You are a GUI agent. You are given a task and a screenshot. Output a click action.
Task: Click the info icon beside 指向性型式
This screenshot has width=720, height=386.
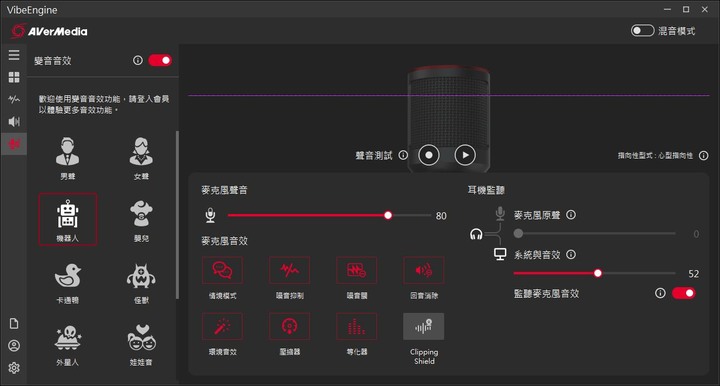pyautogui.click(x=703, y=156)
